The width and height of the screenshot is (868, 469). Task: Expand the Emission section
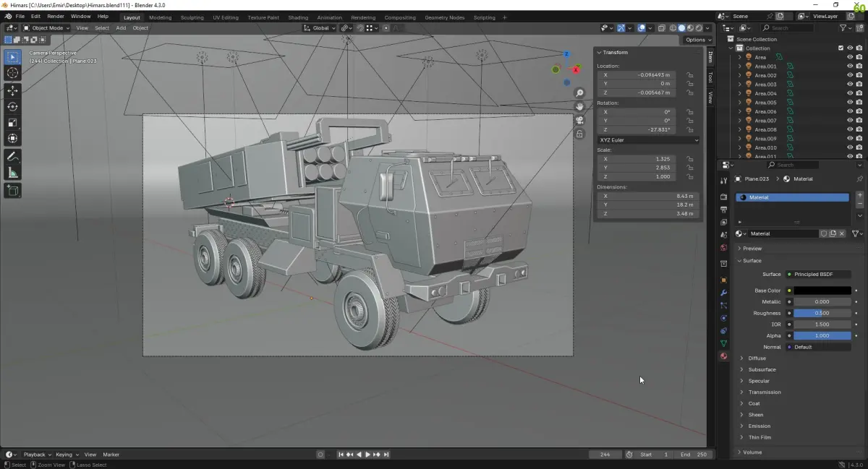(x=759, y=426)
